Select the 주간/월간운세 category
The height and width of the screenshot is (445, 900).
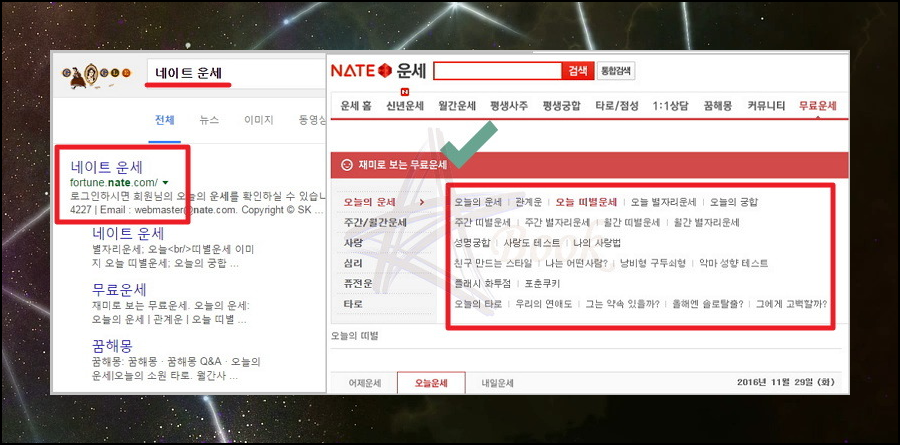pyautogui.click(x=375, y=222)
